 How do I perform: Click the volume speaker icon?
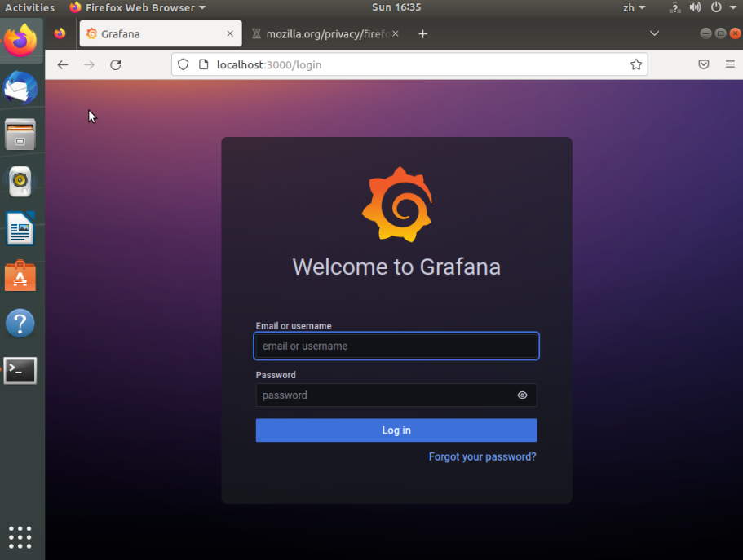pyautogui.click(x=695, y=7)
